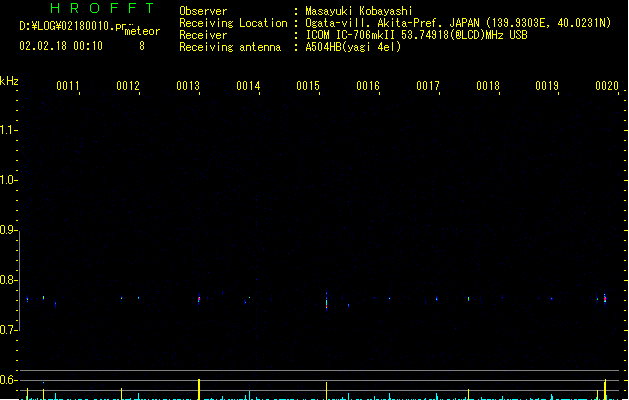Image resolution: width=629 pixels, height=400 pixels.
Task: Click time marker 0013
Action: click(188, 86)
